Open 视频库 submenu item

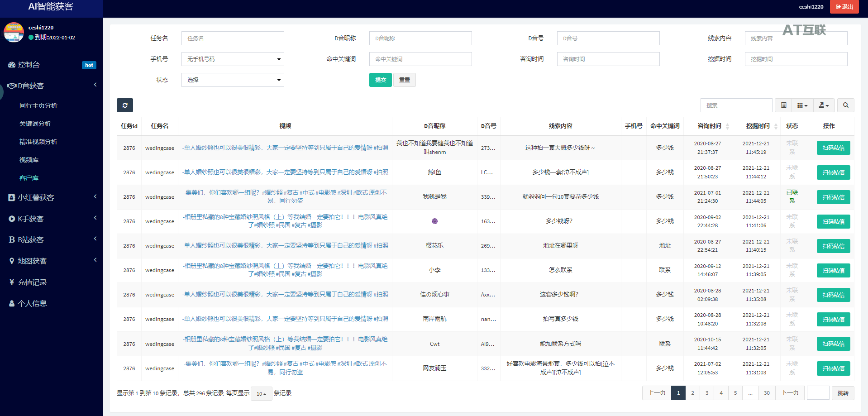click(x=29, y=160)
